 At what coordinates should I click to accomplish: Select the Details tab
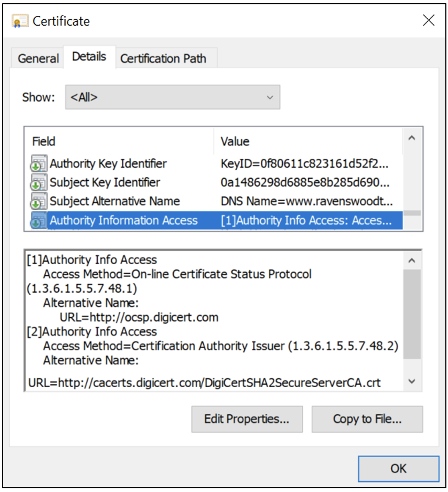tap(89, 57)
